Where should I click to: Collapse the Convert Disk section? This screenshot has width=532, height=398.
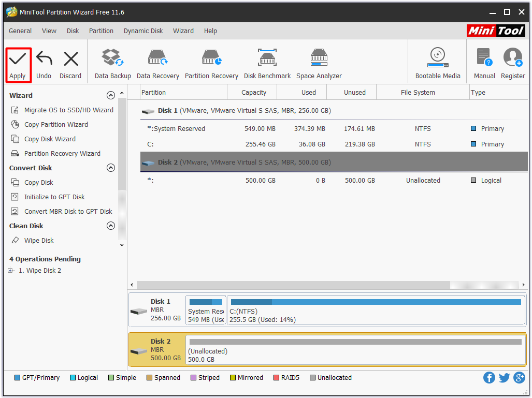111,168
